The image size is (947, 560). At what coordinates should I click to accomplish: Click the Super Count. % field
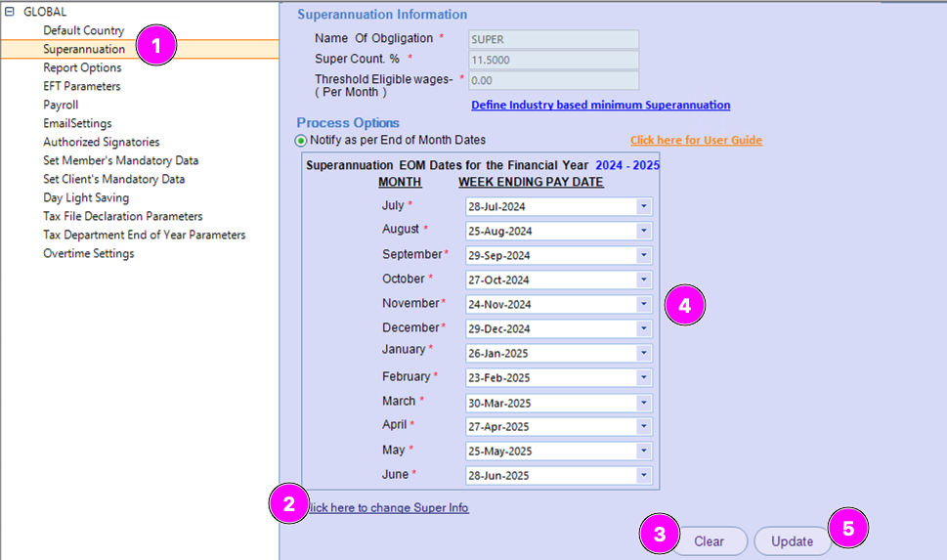click(x=553, y=60)
